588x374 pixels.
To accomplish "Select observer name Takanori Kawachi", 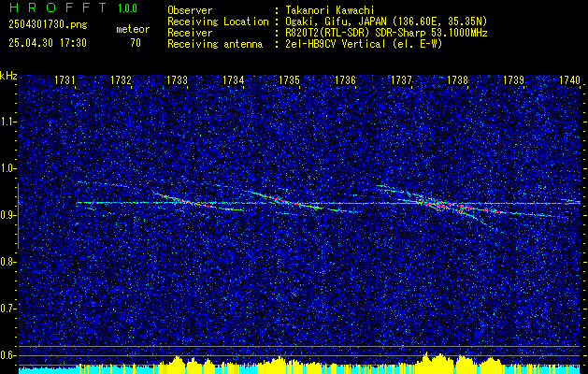I will pyautogui.click(x=330, y=10).
